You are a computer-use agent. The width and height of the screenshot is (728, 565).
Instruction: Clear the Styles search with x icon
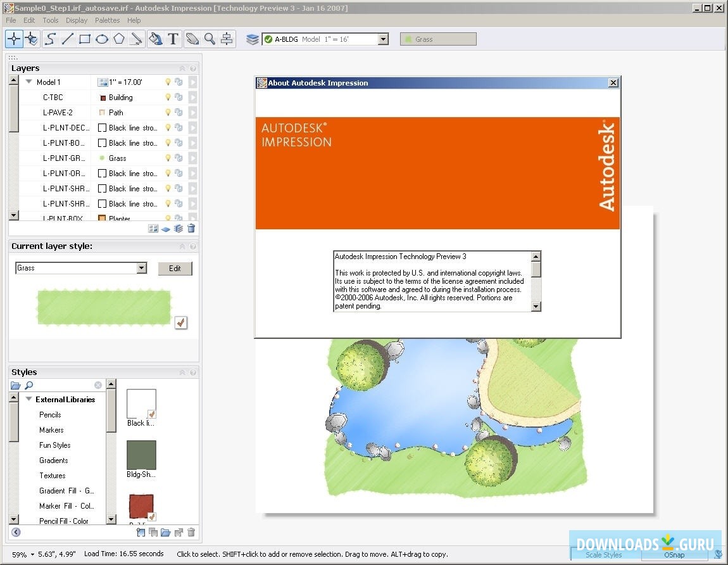98,385
